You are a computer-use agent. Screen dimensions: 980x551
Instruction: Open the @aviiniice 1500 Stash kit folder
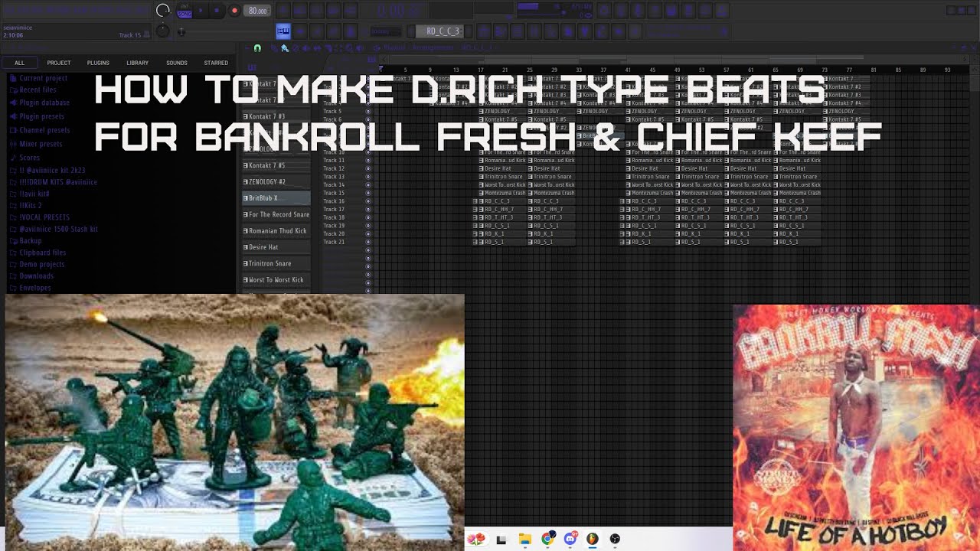pos(54,229)
